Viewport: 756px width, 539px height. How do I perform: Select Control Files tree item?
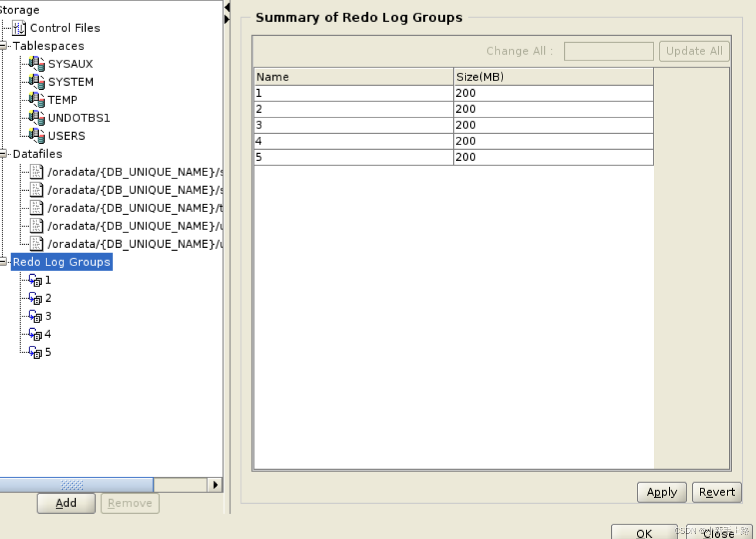click(x=65, y=27)
